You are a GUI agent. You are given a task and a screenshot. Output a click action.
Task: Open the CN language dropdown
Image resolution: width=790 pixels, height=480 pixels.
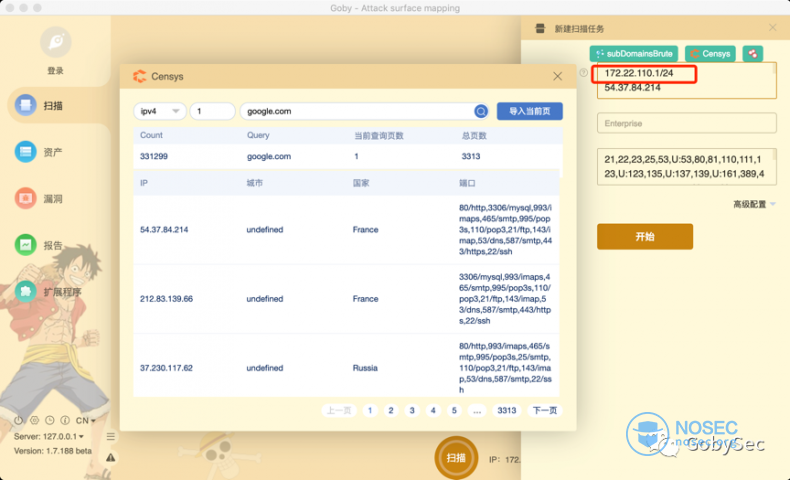click(85, 420)
